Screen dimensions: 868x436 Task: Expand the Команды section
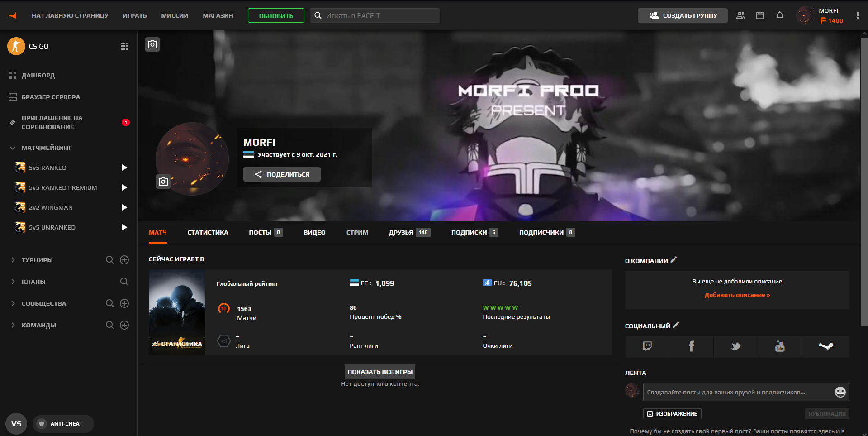pyautogui.click(x=13, y=325)
